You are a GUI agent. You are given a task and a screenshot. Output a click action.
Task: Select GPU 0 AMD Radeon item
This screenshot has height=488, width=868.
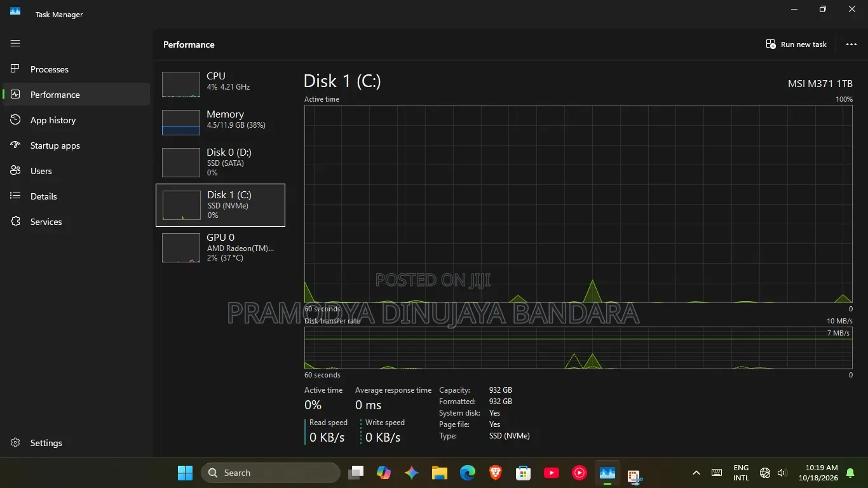pos(220,248)
